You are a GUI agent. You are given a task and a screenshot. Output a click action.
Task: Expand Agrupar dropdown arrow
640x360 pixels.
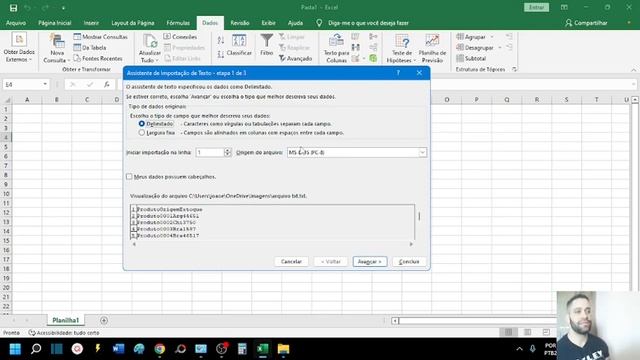pos(492,37)
